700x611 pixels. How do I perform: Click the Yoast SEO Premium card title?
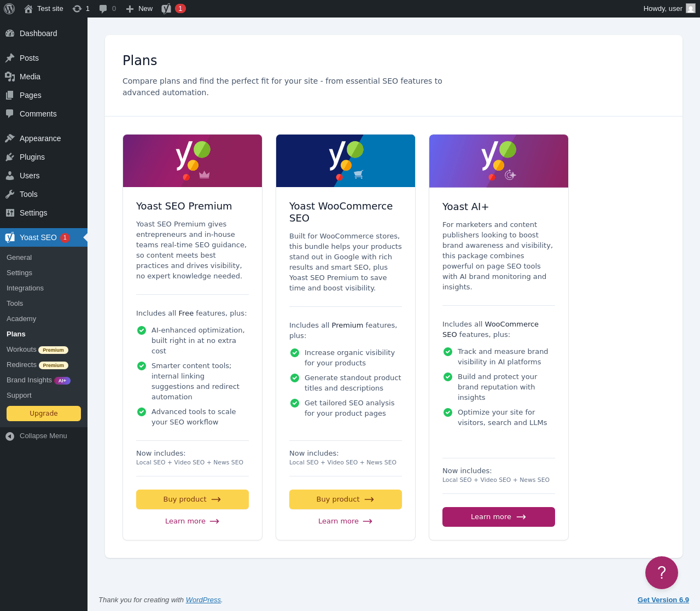pos(184,206)
